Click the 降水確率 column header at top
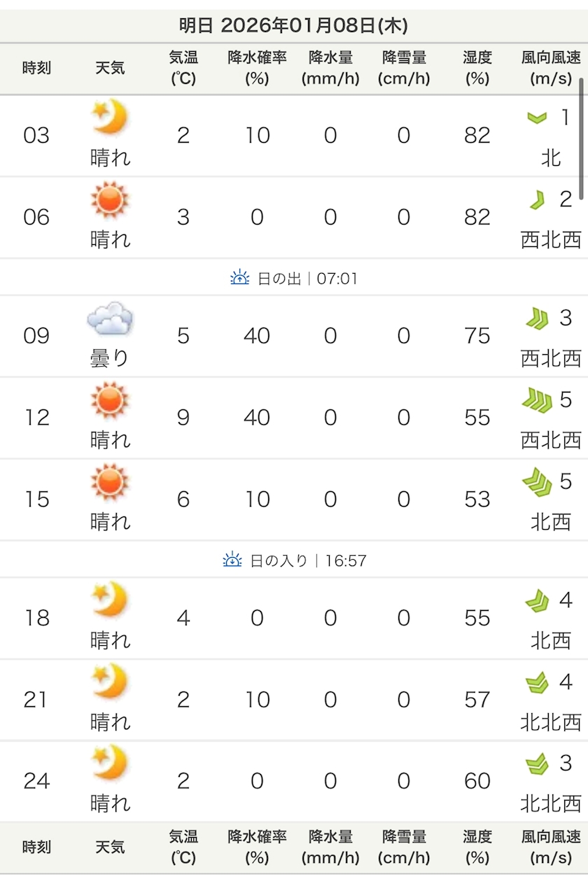The width and height of the screenshot is (588, 879). [257, 68]
